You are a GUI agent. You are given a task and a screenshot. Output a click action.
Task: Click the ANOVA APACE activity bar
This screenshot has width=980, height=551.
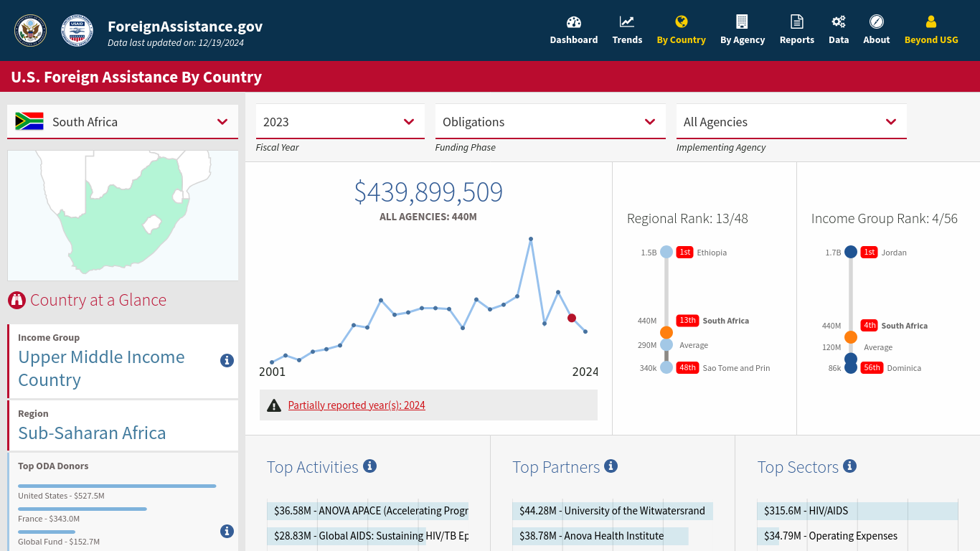pos(368,511)
